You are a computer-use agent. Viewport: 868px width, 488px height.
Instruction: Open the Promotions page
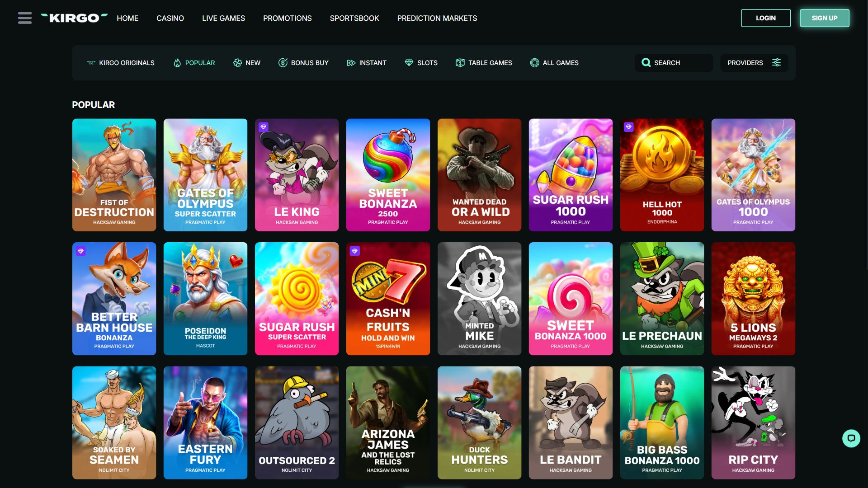coord(287,18)
